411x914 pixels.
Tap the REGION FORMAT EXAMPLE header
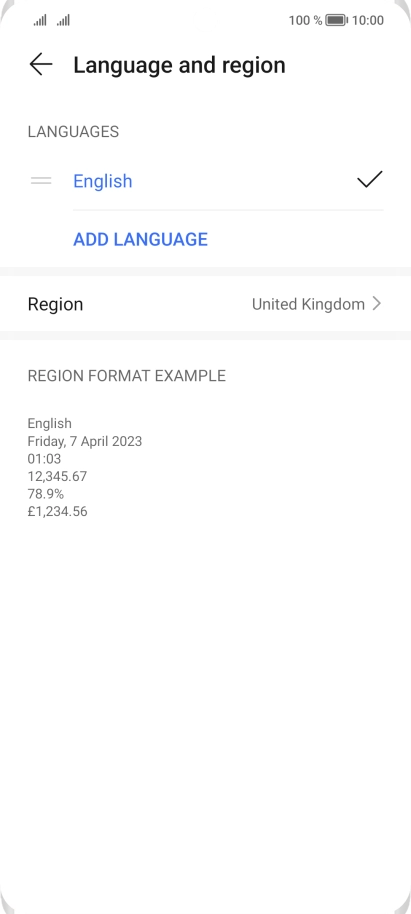pos(127,376)
